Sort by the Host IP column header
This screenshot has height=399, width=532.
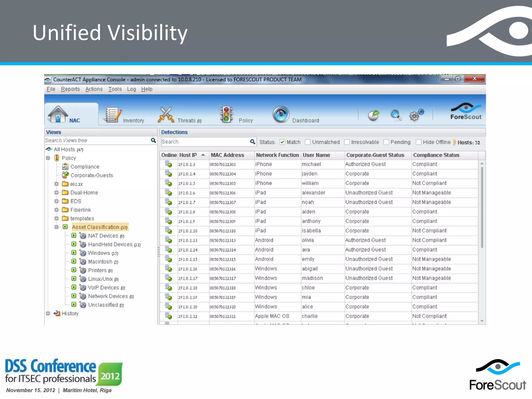tap(193, 155)
